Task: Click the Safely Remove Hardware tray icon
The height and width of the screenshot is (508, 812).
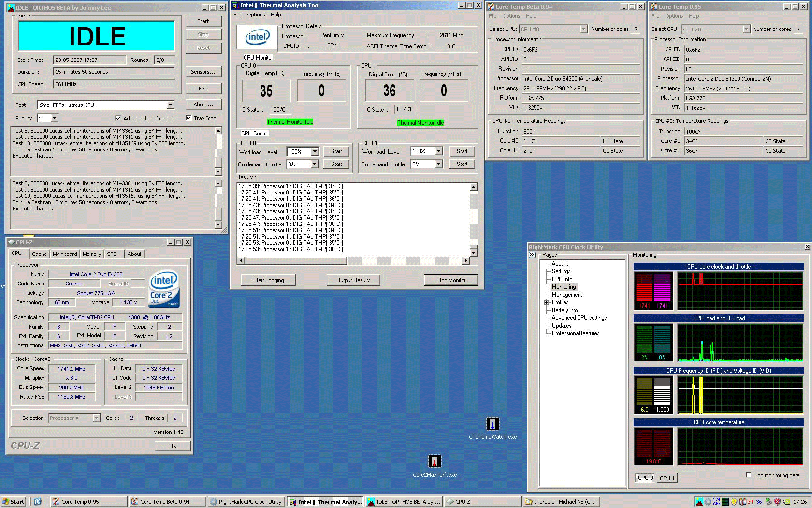Action: [x=768, y=502]
